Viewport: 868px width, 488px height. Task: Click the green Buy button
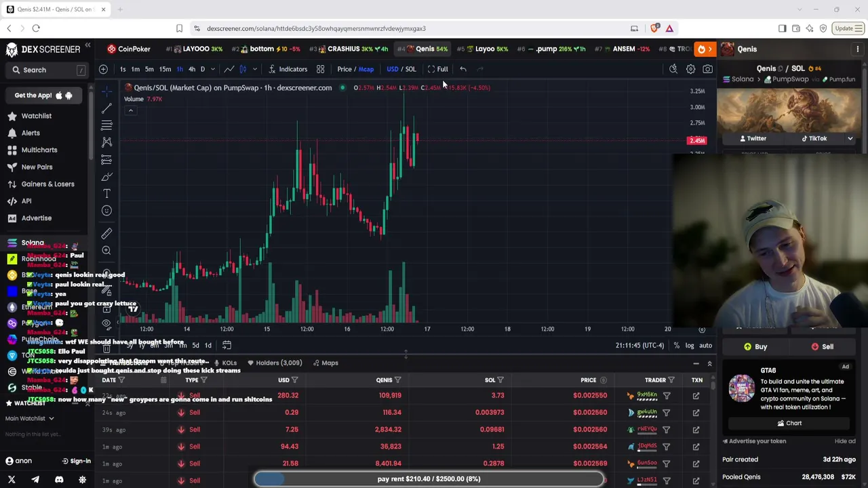(x=755, y=346)
